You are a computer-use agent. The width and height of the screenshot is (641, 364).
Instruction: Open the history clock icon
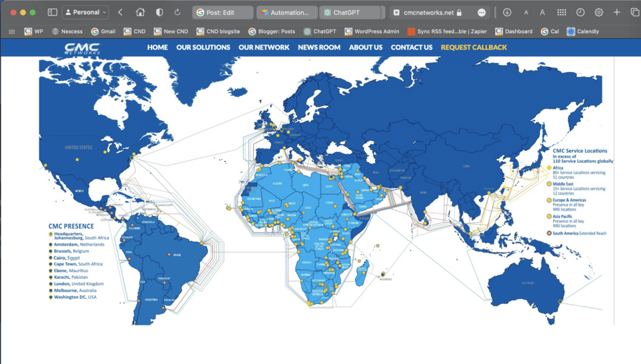coord(580,13)
